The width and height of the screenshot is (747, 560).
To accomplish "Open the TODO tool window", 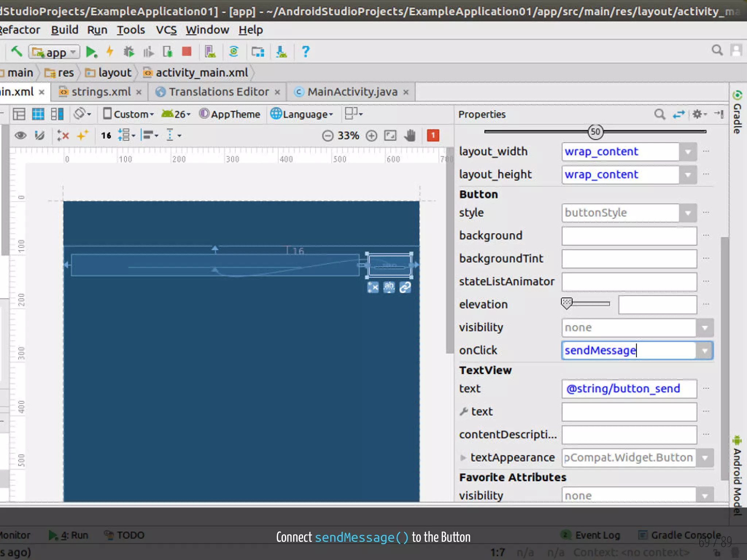I will tap(124, 535).
